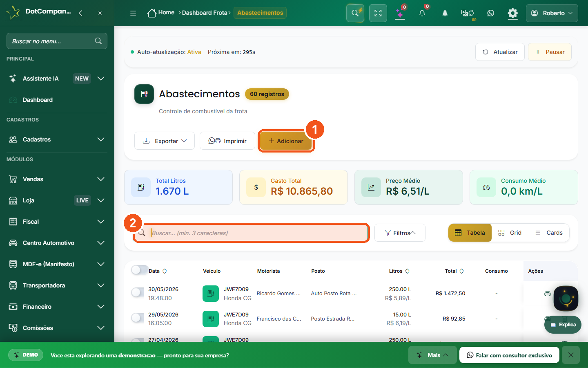The height and width of the screenshot is (368, 588).
Task: Open the WhatsApp icon in the header
Action: coord(491,13)
